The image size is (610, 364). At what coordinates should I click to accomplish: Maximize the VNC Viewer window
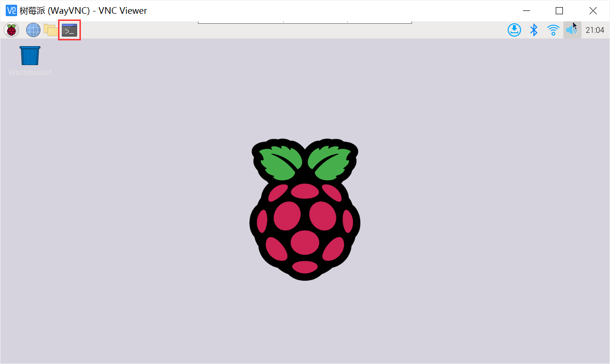click(x=560, y=10)
